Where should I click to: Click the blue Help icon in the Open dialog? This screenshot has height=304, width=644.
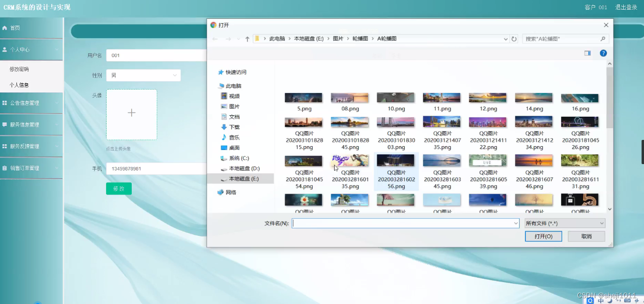(x=603, y=53)
